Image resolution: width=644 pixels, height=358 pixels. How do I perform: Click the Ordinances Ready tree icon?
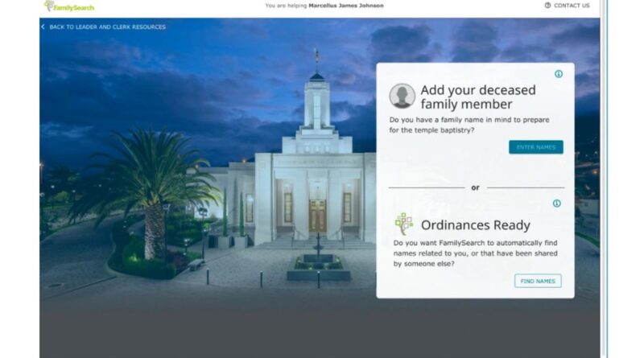[403, 224]
